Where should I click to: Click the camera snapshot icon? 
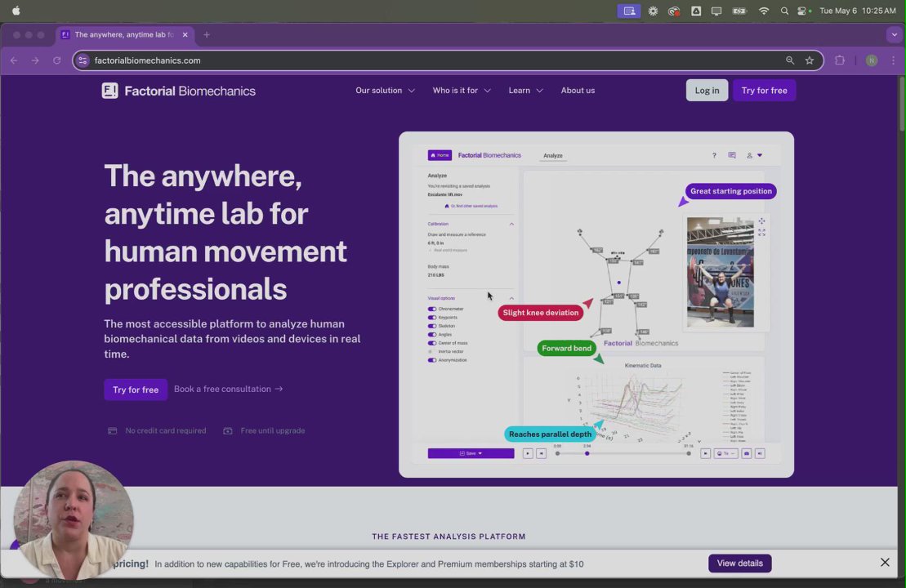coord(747,453)
